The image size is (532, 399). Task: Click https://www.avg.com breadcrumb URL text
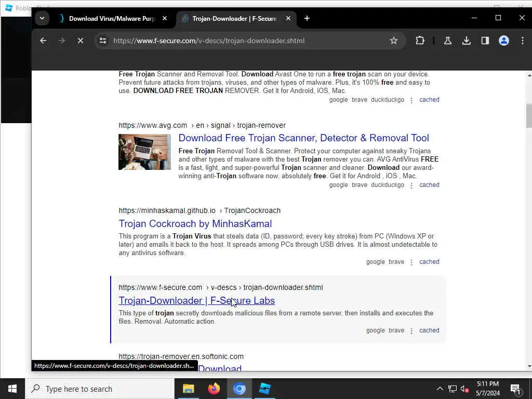click(153, 125)
